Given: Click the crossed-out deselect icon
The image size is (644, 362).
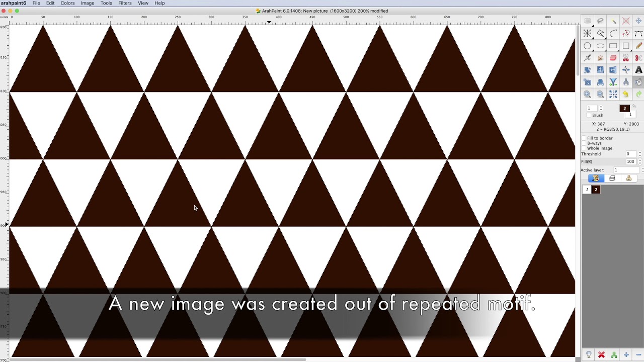Looking at the screenshot, I should pos(626,21).
